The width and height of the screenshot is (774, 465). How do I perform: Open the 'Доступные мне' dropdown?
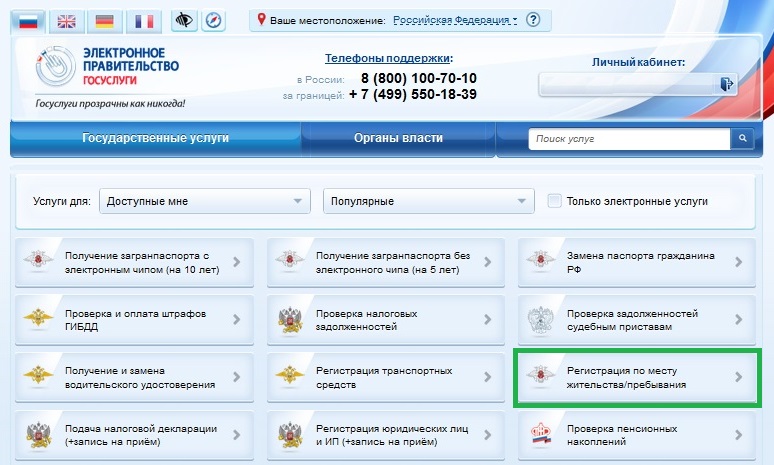(x=205, y=201)
